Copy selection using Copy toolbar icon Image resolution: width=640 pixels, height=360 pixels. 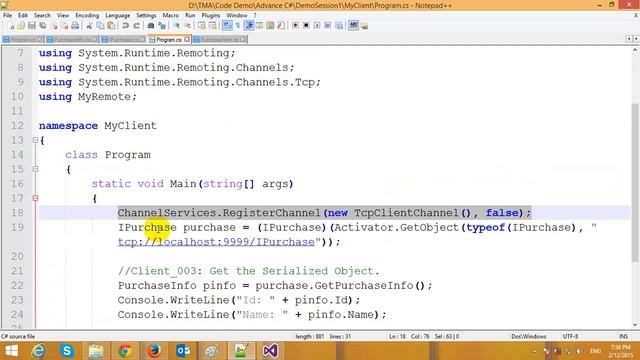(x=100, y=26)
